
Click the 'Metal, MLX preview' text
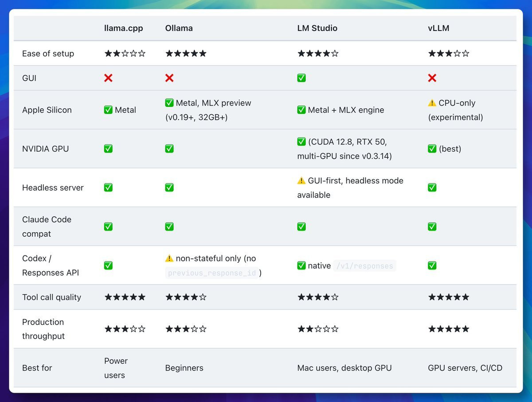coord(214,103)
